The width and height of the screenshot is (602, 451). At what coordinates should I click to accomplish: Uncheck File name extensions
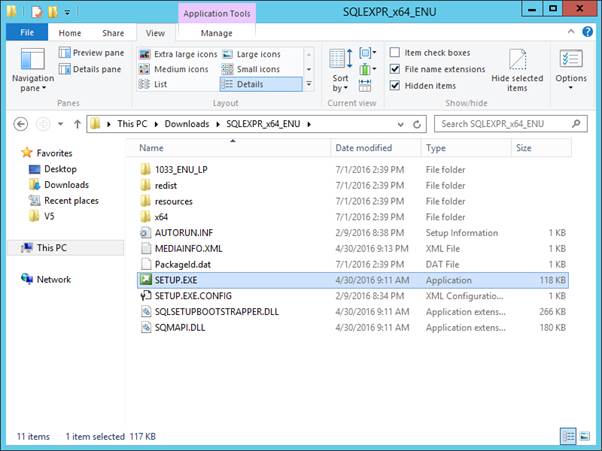point(395,69)
